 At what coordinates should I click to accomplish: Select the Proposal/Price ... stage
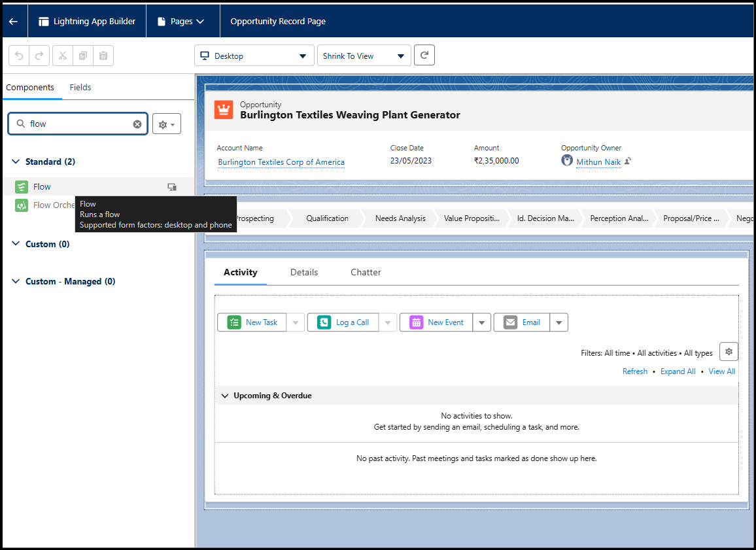point(691,218)
